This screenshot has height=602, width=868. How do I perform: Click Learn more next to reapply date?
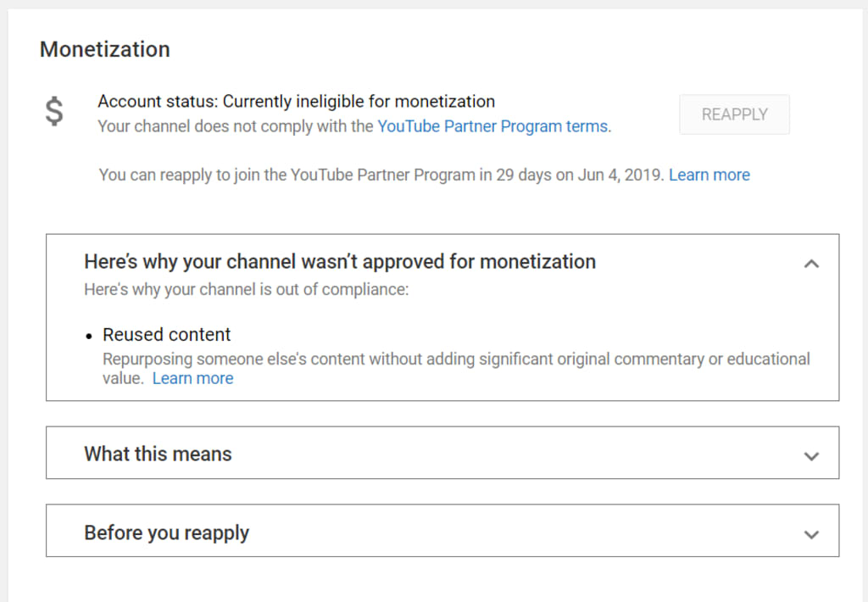[709, 175]
